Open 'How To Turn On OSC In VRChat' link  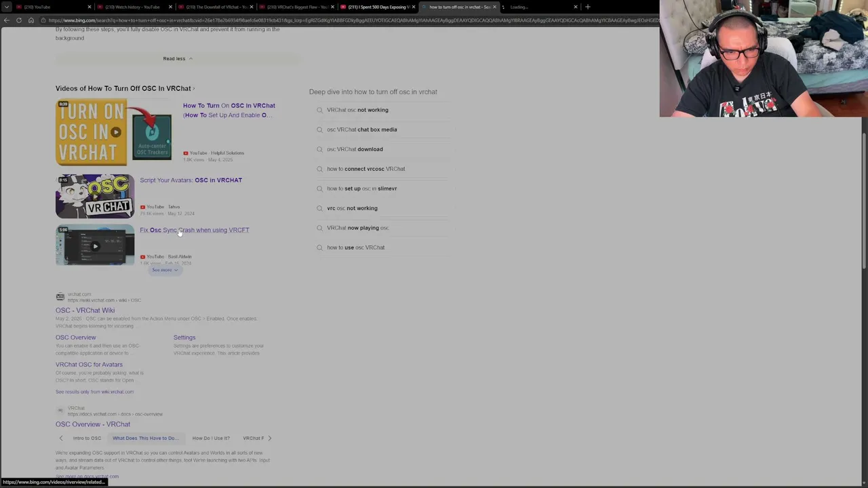pyautogui.click(x=229, y=110)
